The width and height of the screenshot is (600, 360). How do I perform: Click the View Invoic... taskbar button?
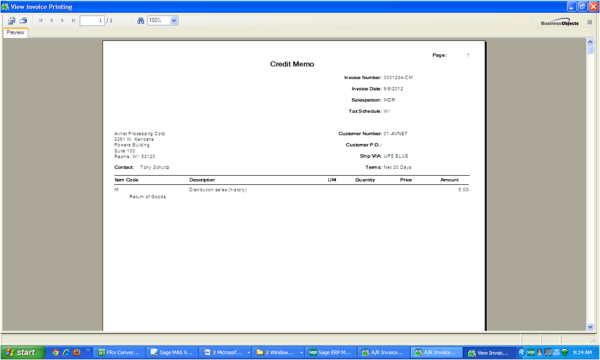point(489,352)
